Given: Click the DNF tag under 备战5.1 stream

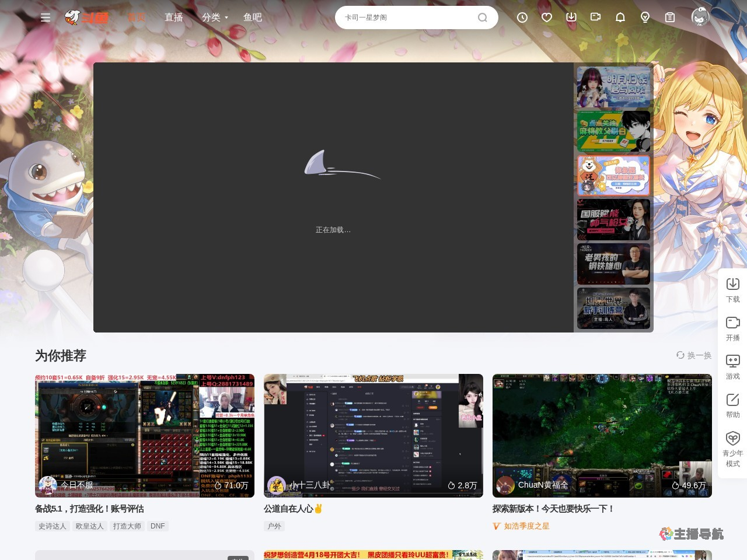Looking at the screenshot, I should 158,526.
